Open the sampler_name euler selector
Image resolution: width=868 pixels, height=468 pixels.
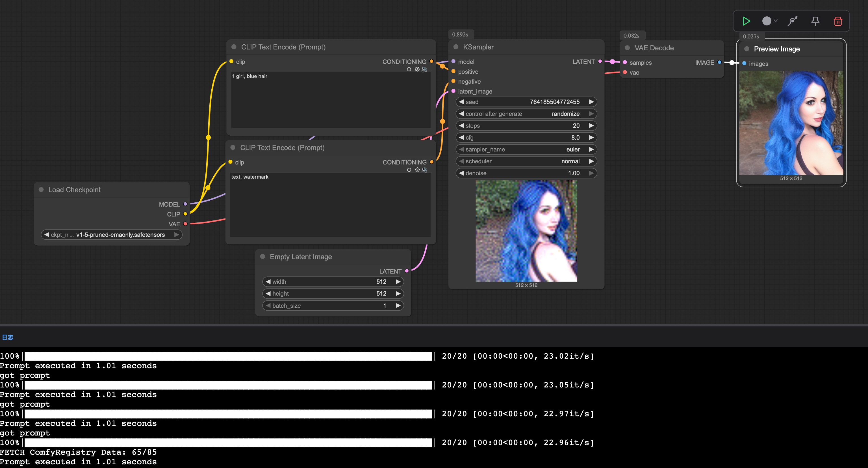tap(526, 149)
